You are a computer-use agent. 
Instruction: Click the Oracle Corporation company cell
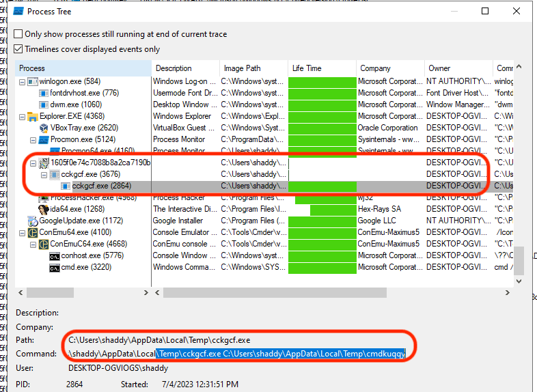[x=387, y=128]
